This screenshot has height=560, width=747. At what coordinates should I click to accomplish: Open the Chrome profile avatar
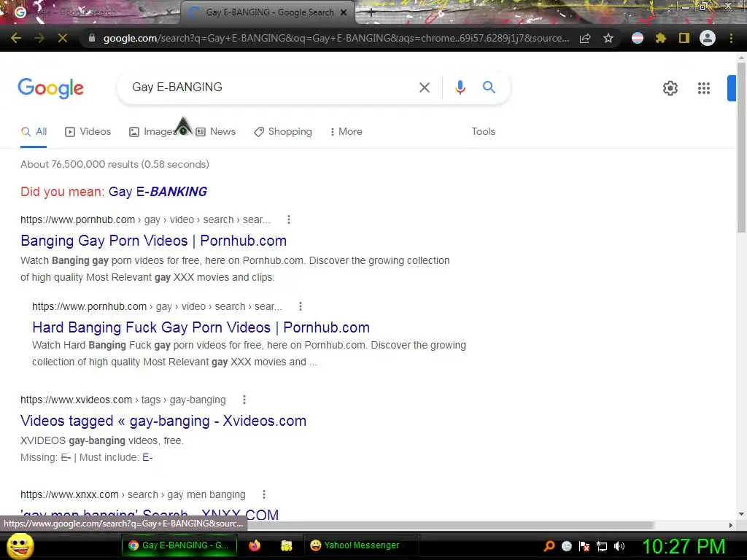tap(708, 38)
